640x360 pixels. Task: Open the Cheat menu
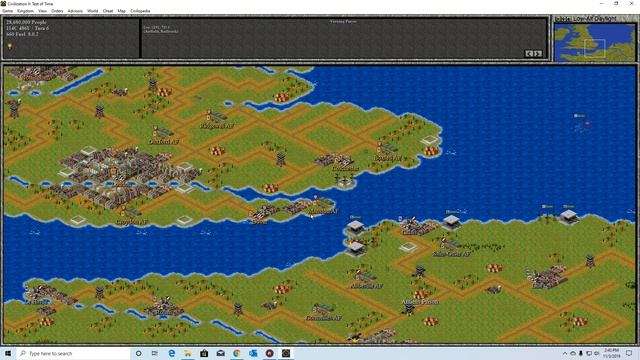[108, 11]
